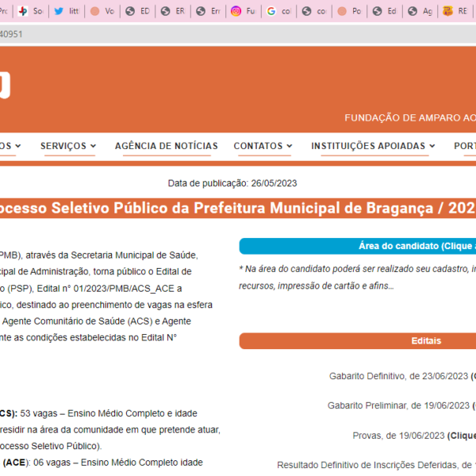Switch to the Google search tab
This screenshot has width=476, height=476.
click(x=279, y=11)
